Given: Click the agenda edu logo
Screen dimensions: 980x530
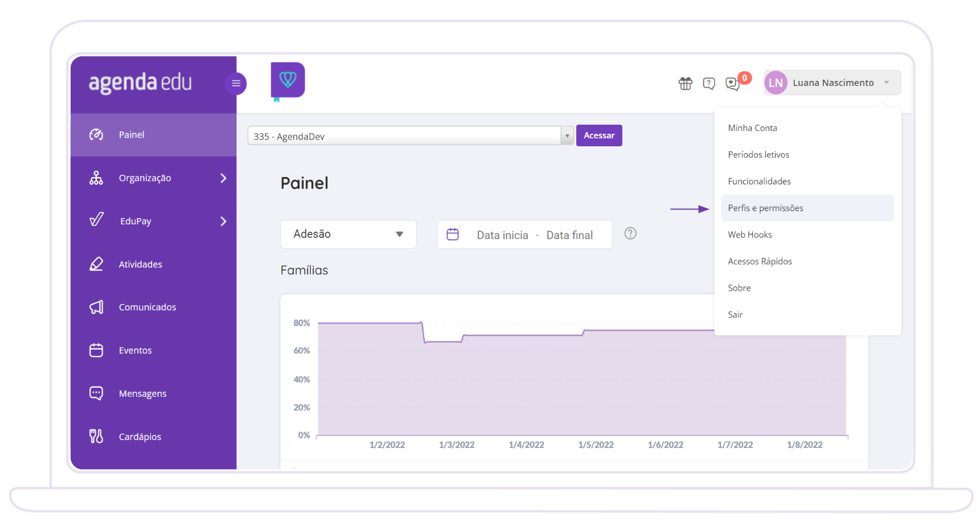Looking at the screenshot, I should coord(140,83).
